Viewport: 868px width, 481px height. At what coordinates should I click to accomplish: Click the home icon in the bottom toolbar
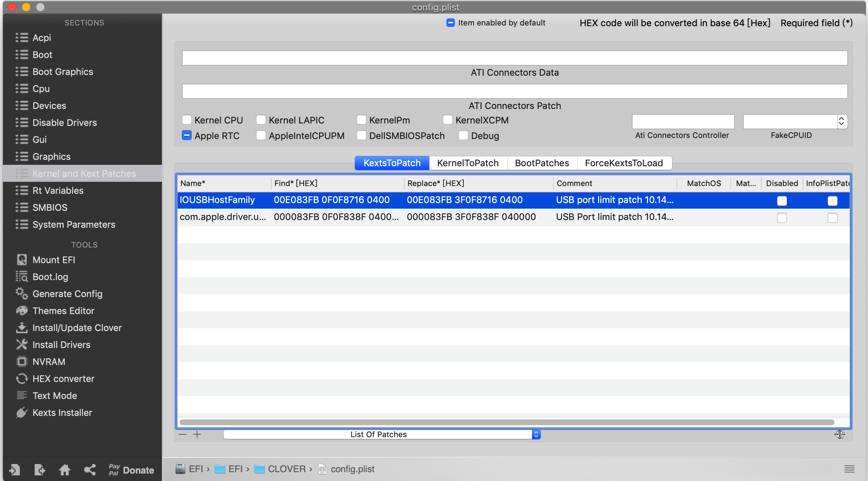(x=64, y=470)
